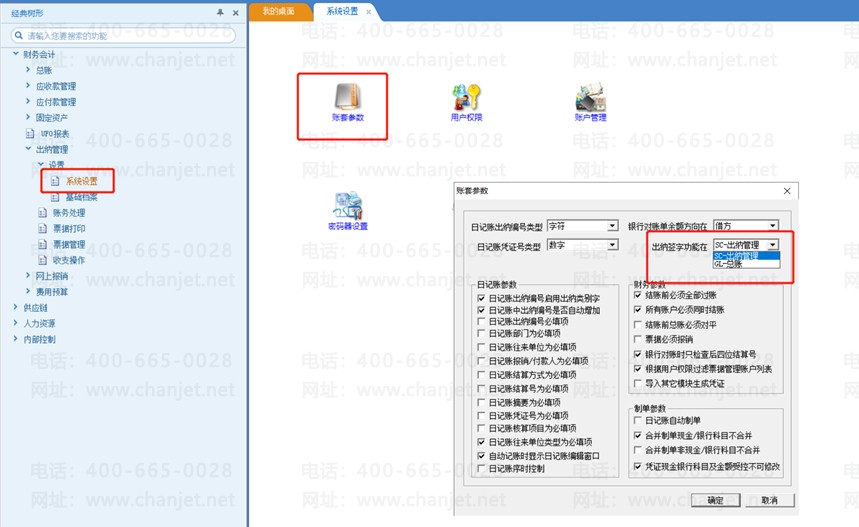Image resolution: width=859 pixels, height=527 pixels.
Task: Expand the 费用预算 tree node
Action: (28, 291)
